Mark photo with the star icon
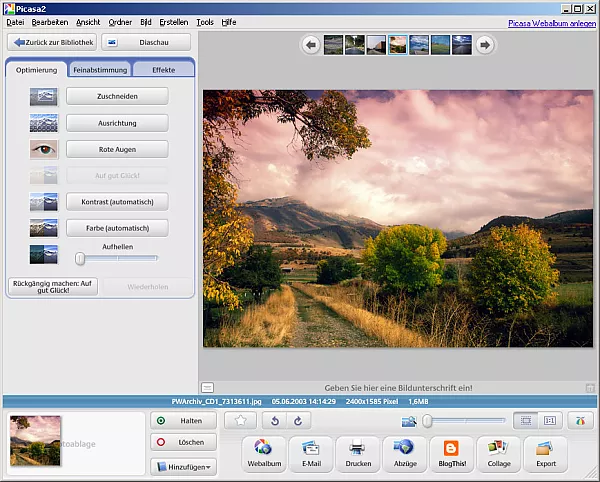This screenshot has width=600, height=482. [239, 421]
